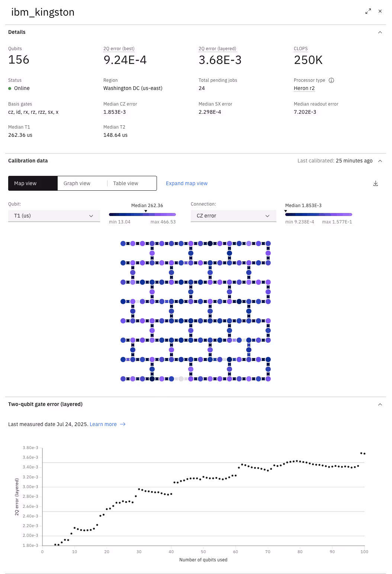Click the Learn more arrow icon
The image size is (392, 574).
pos(123,424)
